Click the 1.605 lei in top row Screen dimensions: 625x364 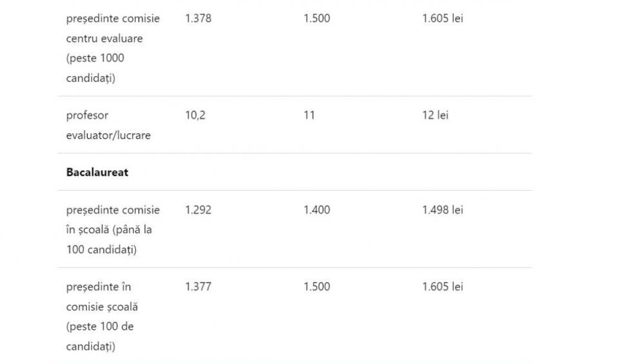pos(442,19)
